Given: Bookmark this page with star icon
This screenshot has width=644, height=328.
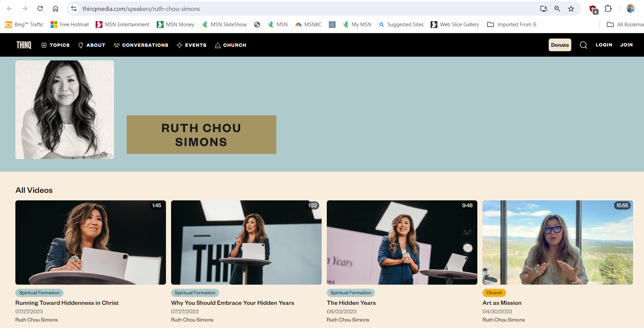Looking at the screenshot, I should [571, 9].
